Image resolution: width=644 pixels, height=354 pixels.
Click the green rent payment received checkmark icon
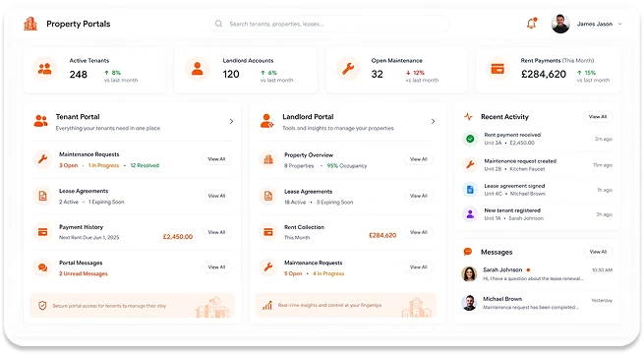pos(470,139)
